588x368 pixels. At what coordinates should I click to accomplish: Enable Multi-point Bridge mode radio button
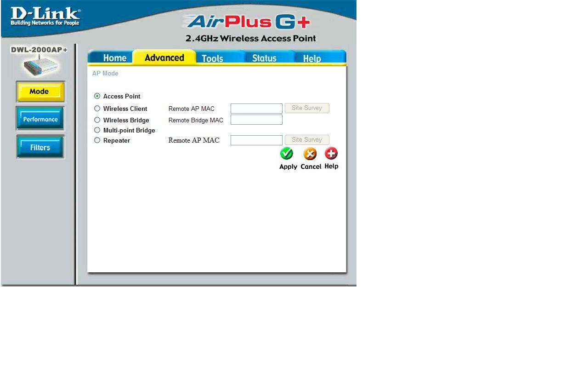pos(97,130)
